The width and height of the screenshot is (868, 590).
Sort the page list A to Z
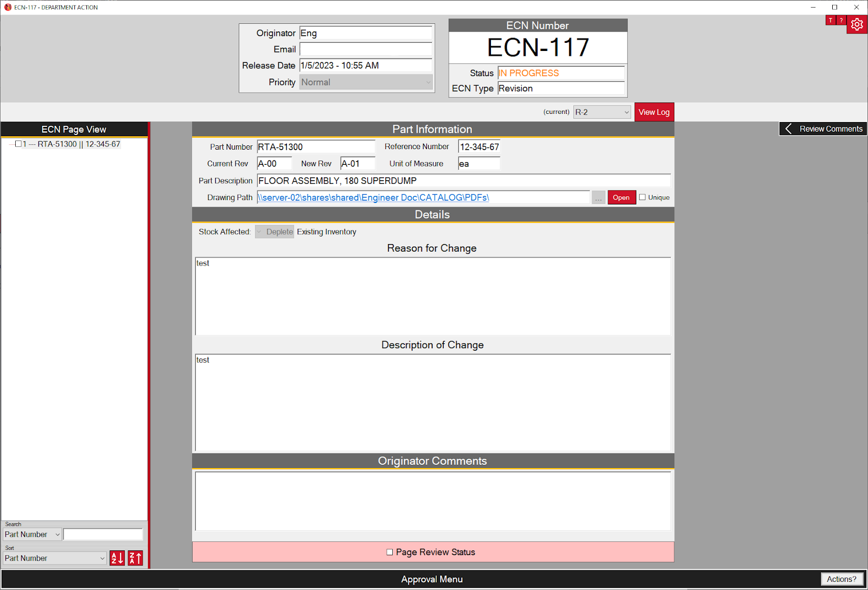pos(117,558)
